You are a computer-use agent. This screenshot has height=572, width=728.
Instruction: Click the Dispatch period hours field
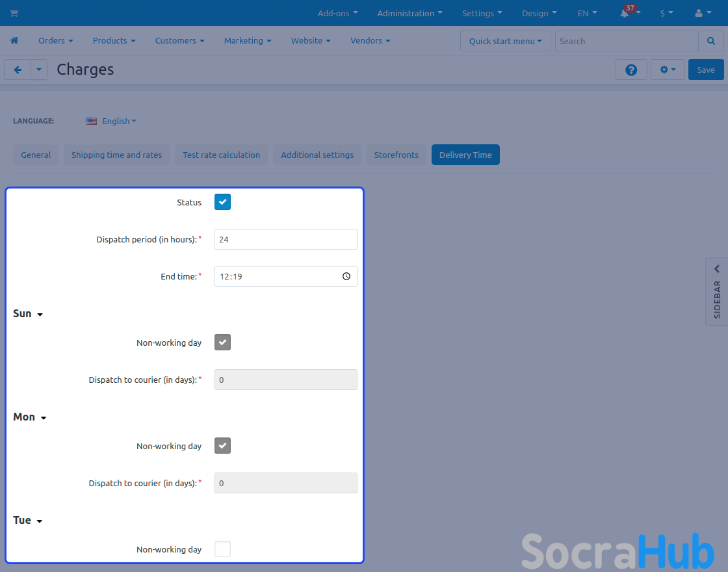click(285, 239)
